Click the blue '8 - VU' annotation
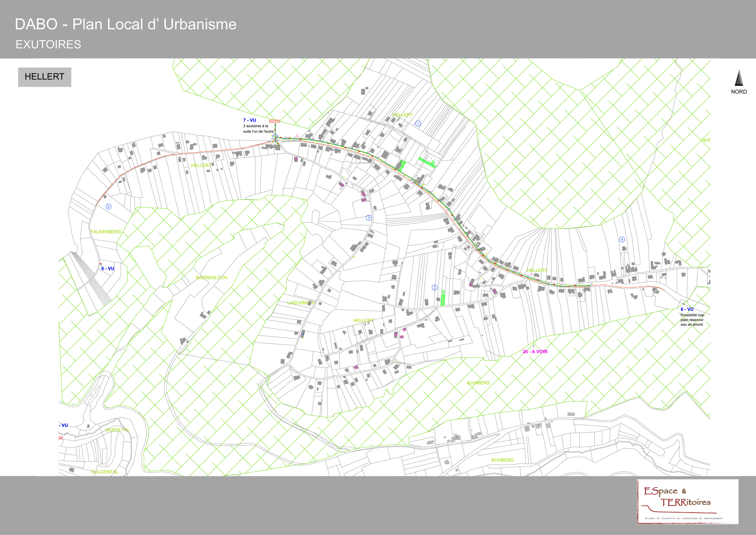This screenshot has height=535, width=756. pyautogui.click(x=687, y=309)
